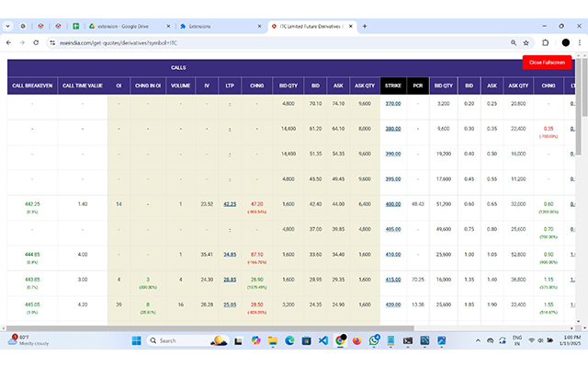Screen dimensions: 588x368
Task: Open Chrome three-dot menu
Action: (580, 43)
